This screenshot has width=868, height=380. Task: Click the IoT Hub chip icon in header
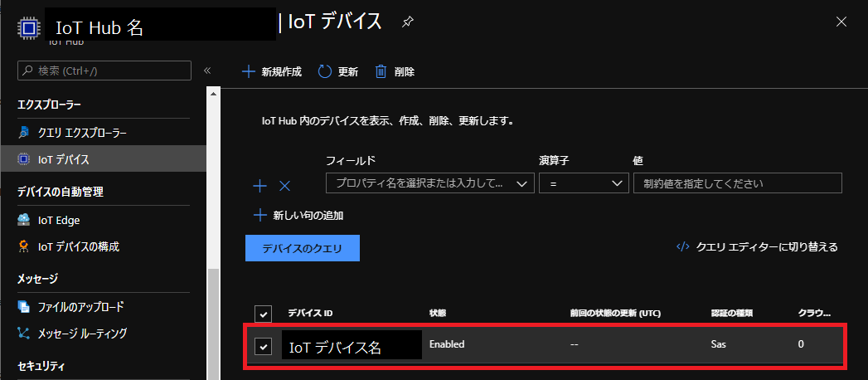click(28, 27)
